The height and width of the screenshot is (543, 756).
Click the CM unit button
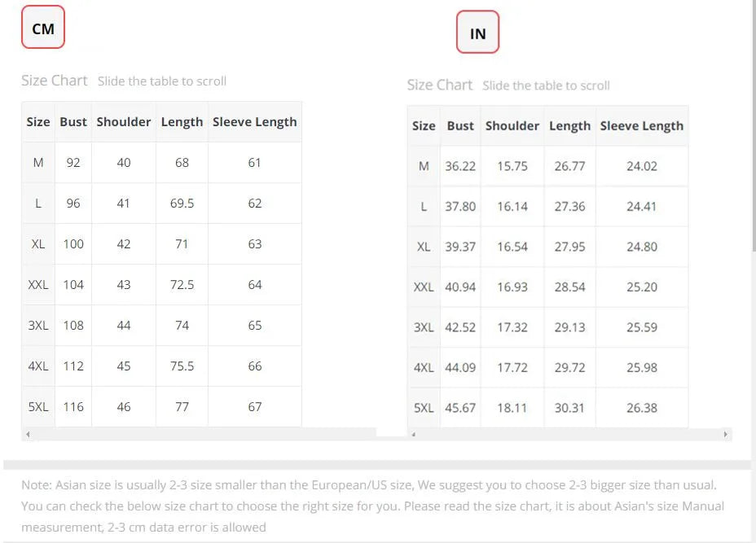[42, 29]
